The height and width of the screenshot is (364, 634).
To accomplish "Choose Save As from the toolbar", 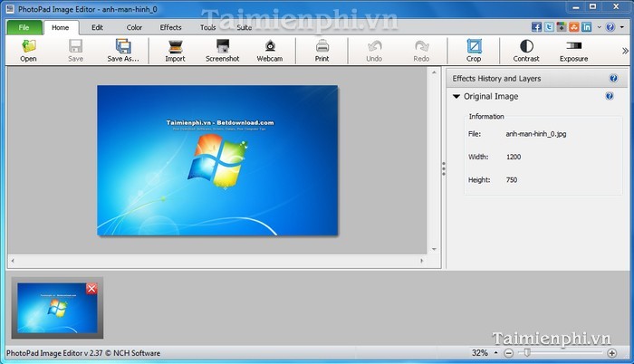I will tap(123, 51).
